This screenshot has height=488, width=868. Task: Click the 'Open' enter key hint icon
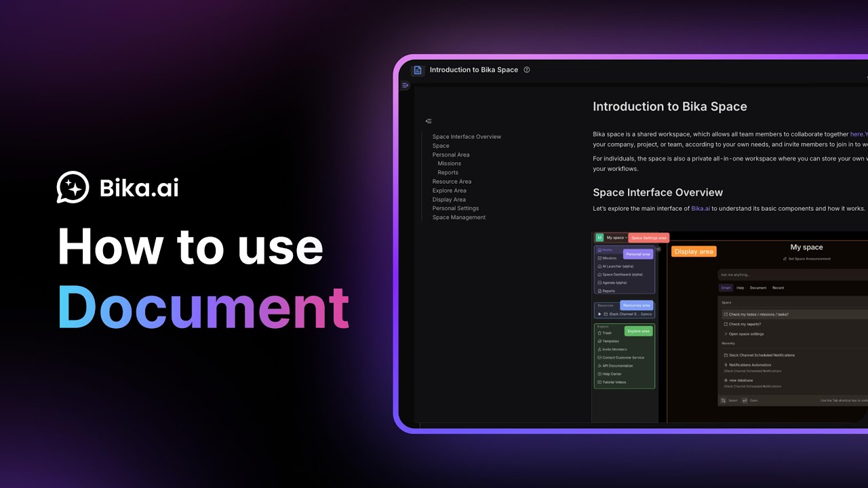[745, 401]
